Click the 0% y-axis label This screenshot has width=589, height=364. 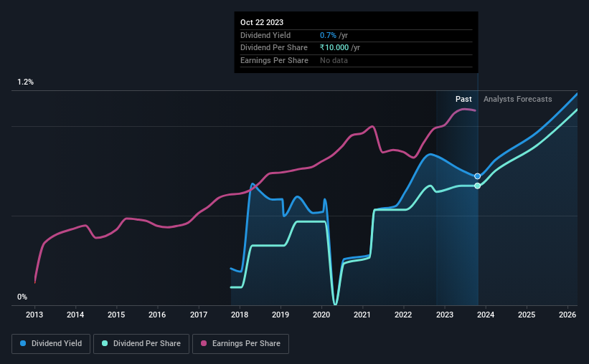[x=22, y=297]
